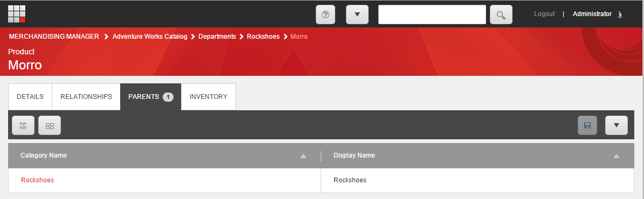This screenshot has width=644, height=199.
Task: Switch to tile view icon
Action: click(x=50, y=125)
